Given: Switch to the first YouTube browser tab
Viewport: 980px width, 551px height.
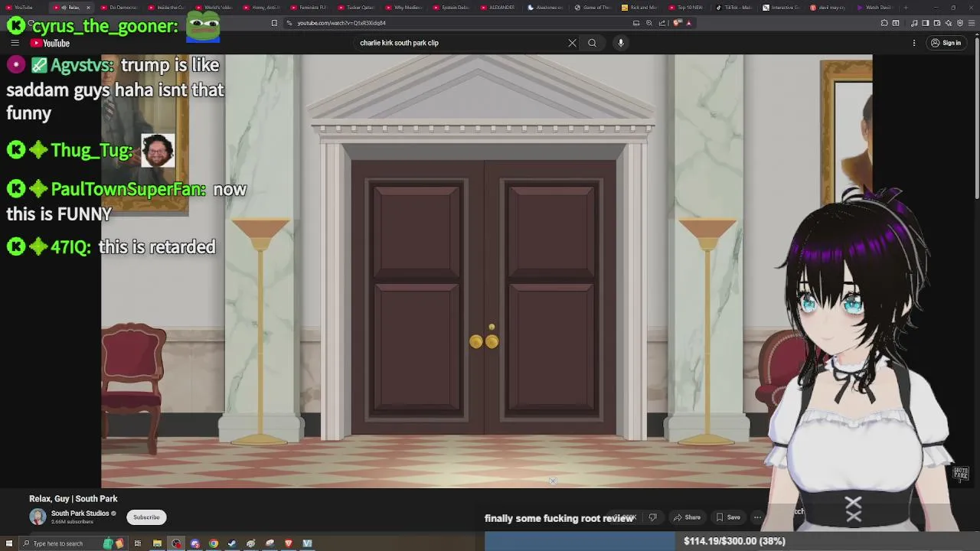Looking at the screenshot, I should (23, 8).
